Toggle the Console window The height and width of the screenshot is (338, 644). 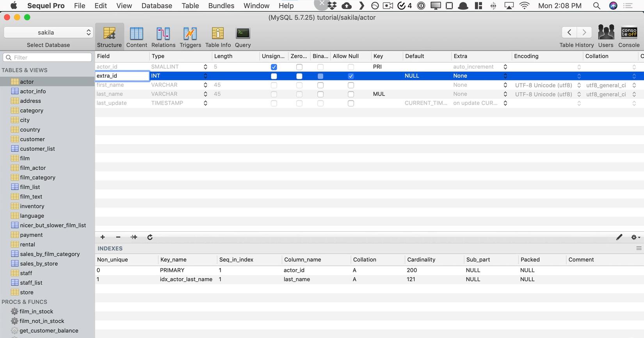(x=629, y=37)
